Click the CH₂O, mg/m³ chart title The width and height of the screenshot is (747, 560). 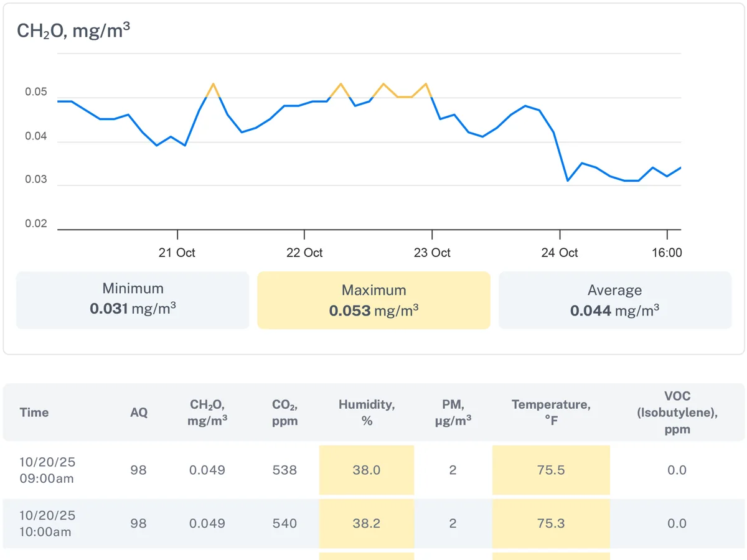[x=73, y=29]
